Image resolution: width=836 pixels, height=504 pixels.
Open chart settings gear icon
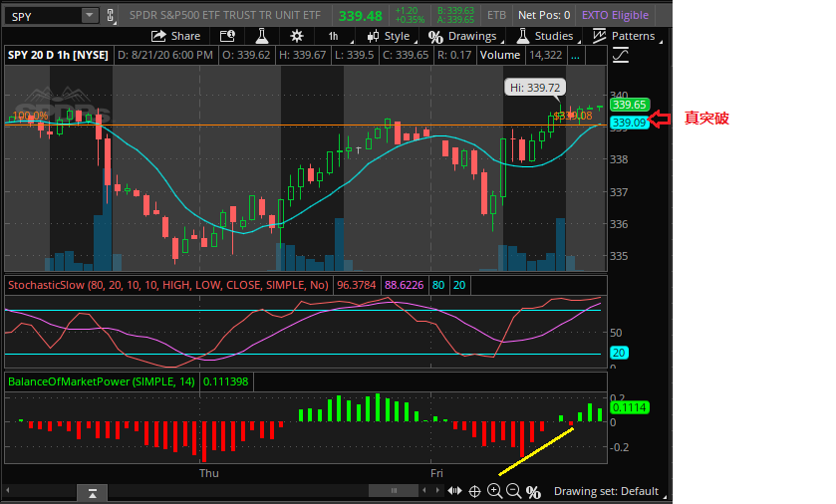(297, 36)
